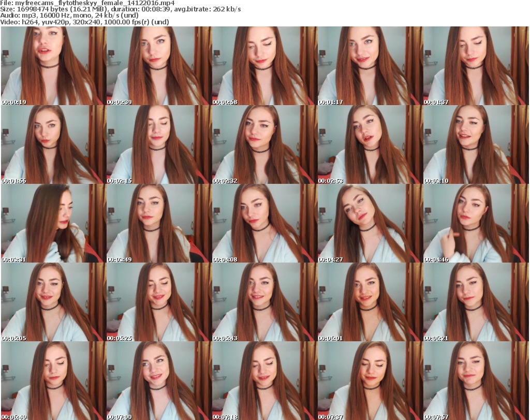Pick the thumbnail timestamped 00:05:05

[x=53, y=302]
